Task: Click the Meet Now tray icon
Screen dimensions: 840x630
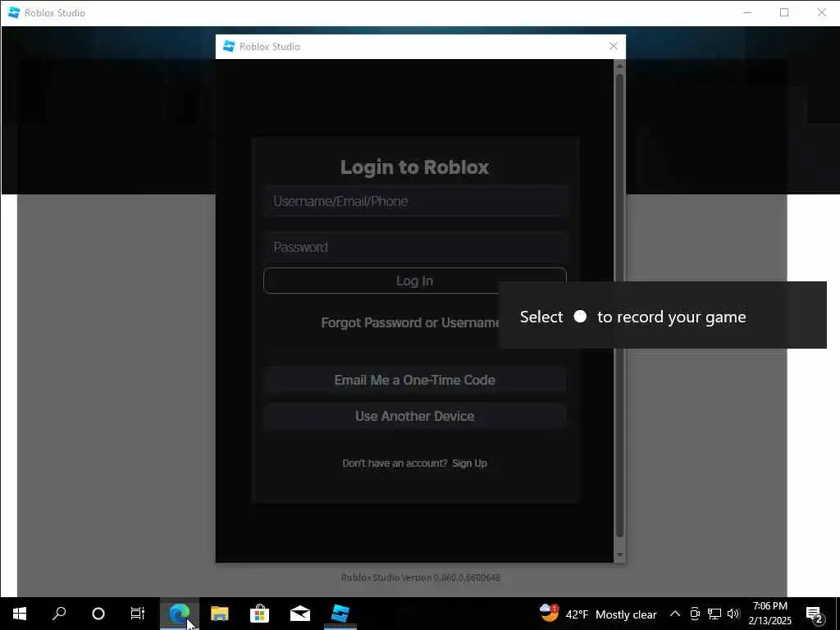Action: 695,614
